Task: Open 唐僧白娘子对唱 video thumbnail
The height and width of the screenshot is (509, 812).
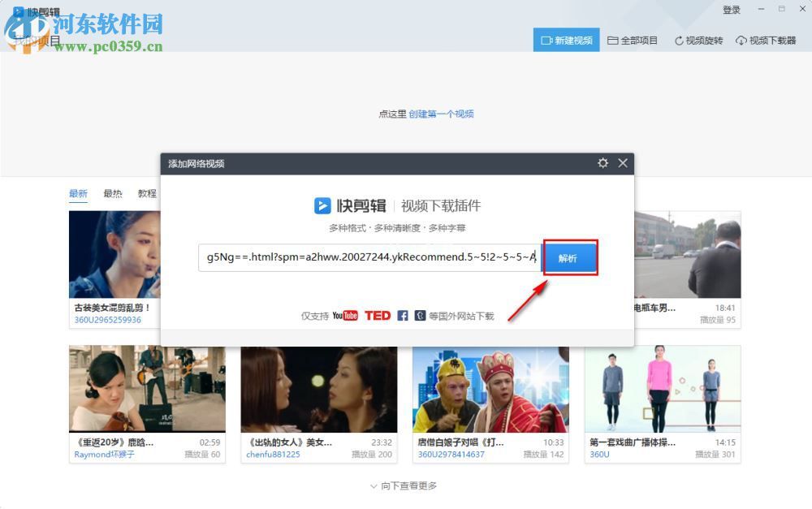Action: point(491,389)
